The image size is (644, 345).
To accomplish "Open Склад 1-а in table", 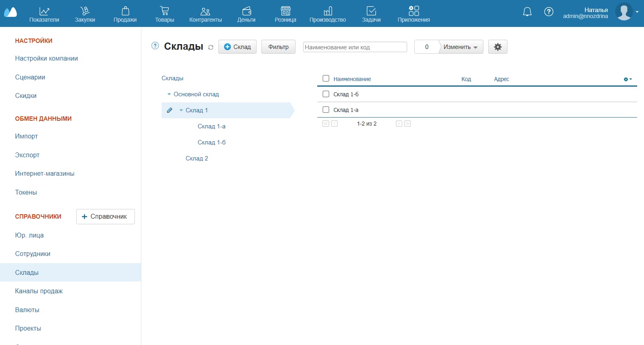I will pos(346,110).
